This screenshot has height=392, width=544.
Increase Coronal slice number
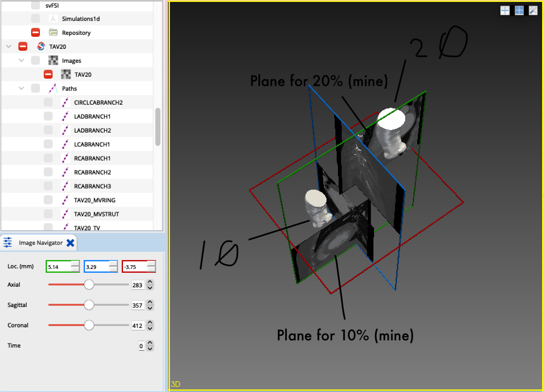coord(150,323)
